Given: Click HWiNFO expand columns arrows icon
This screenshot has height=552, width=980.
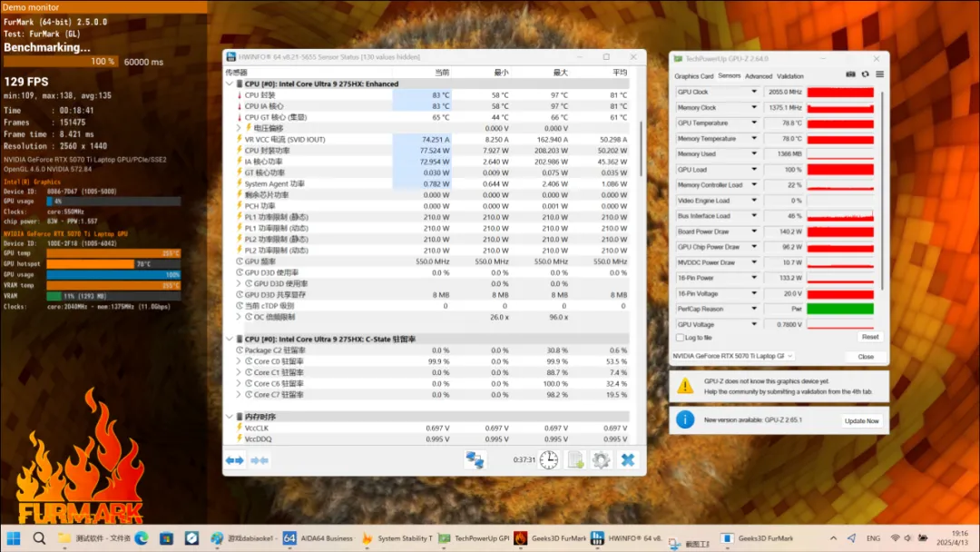Looking at the screenshot, I should click(235, 460).
